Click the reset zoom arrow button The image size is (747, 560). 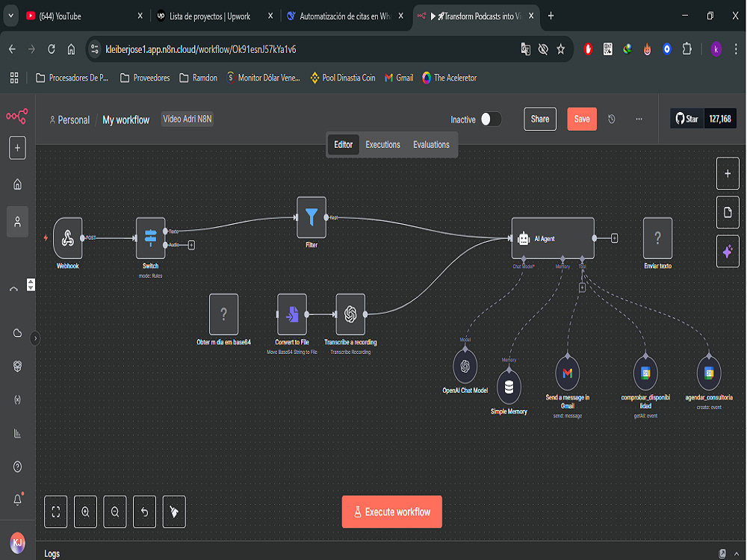coord(144,512)
